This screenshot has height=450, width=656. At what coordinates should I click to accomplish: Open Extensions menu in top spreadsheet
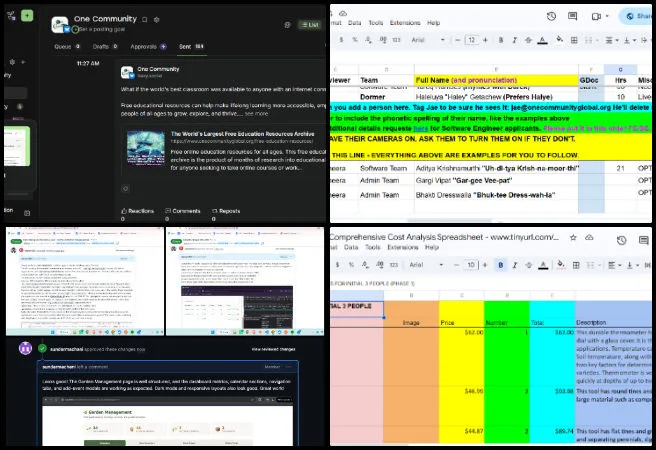coord(405,23)
